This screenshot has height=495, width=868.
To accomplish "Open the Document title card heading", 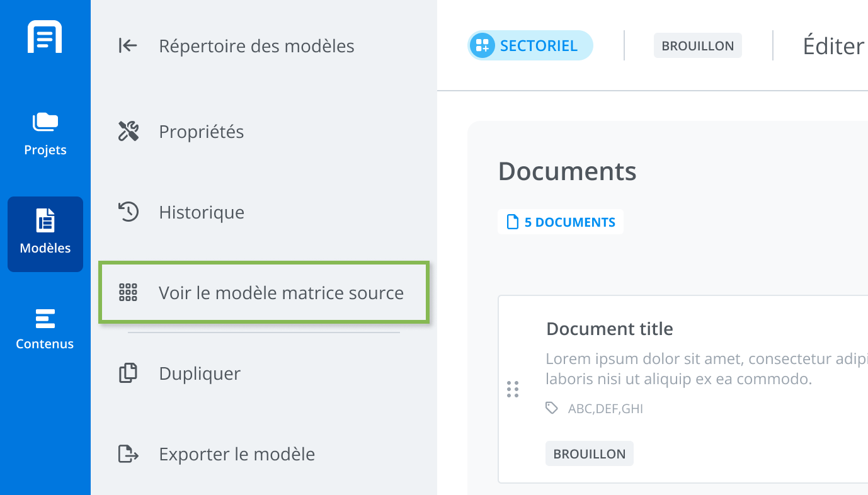I will [x=610, y=329].
